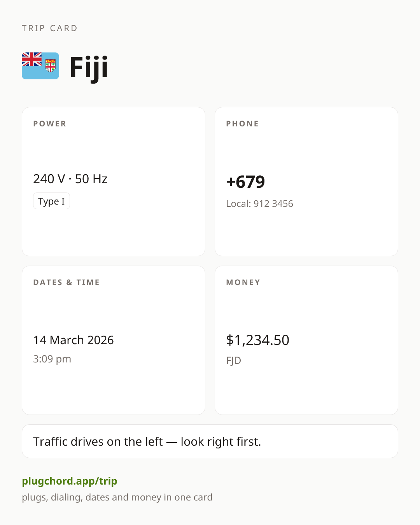Viewport: 420px width, 525px height.
Task: Select the $1,234.50 amount
Action: [258, 340]
